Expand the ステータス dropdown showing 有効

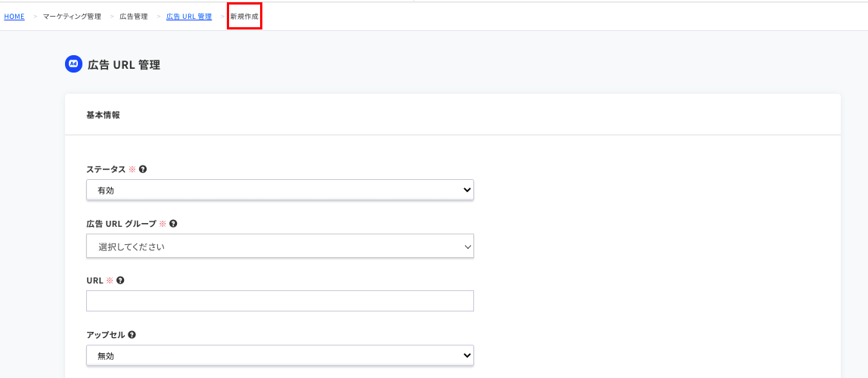[280, 190]
